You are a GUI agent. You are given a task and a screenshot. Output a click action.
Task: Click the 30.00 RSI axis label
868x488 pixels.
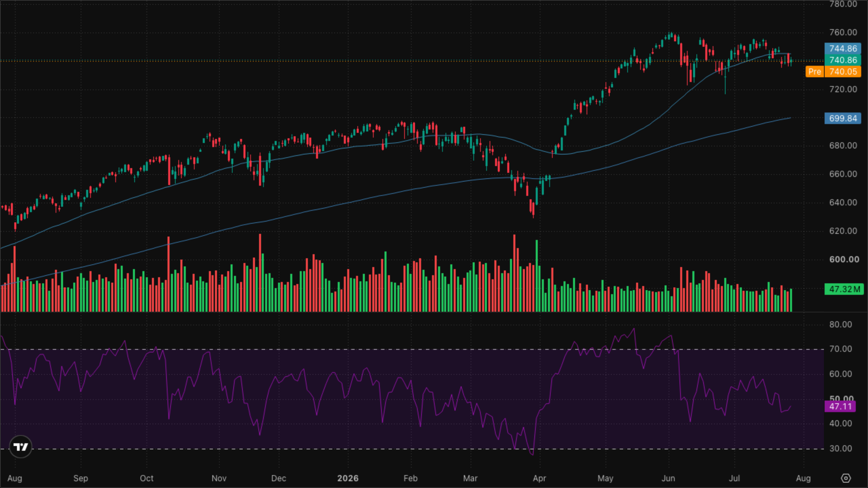[x=841, y=448]
